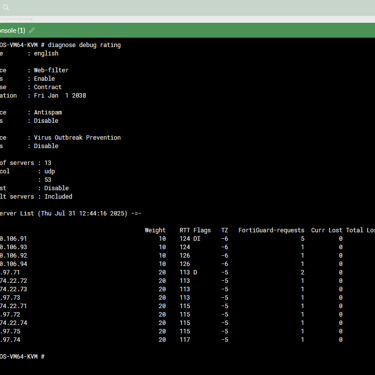This screenshot has height=375, width=375.
Task: Click the number of servers value '13'
Action: (x=48, y=163)
